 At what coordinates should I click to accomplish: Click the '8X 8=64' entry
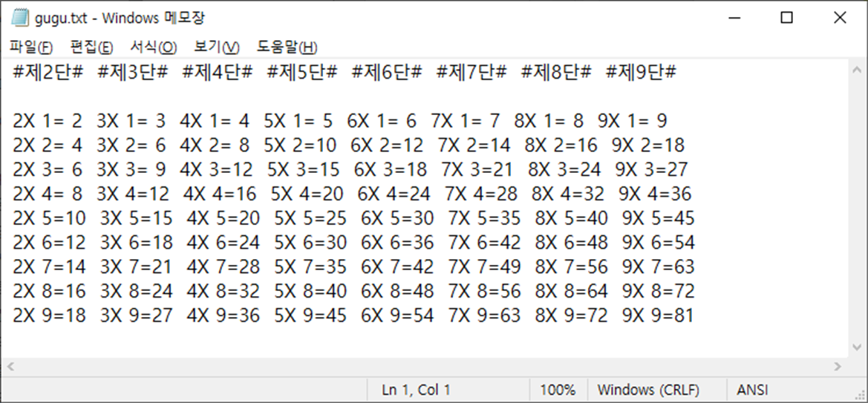(571, 291)
